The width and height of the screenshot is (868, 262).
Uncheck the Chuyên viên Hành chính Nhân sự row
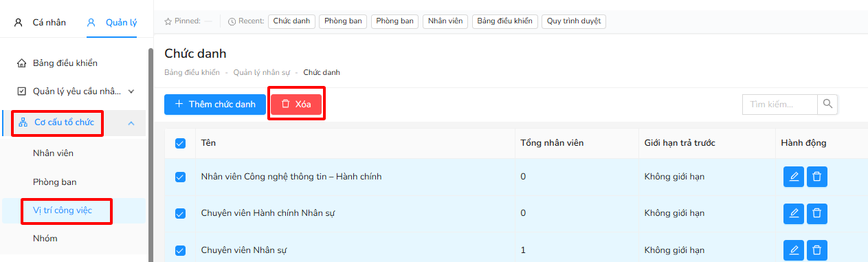click(x=180, y=213)
